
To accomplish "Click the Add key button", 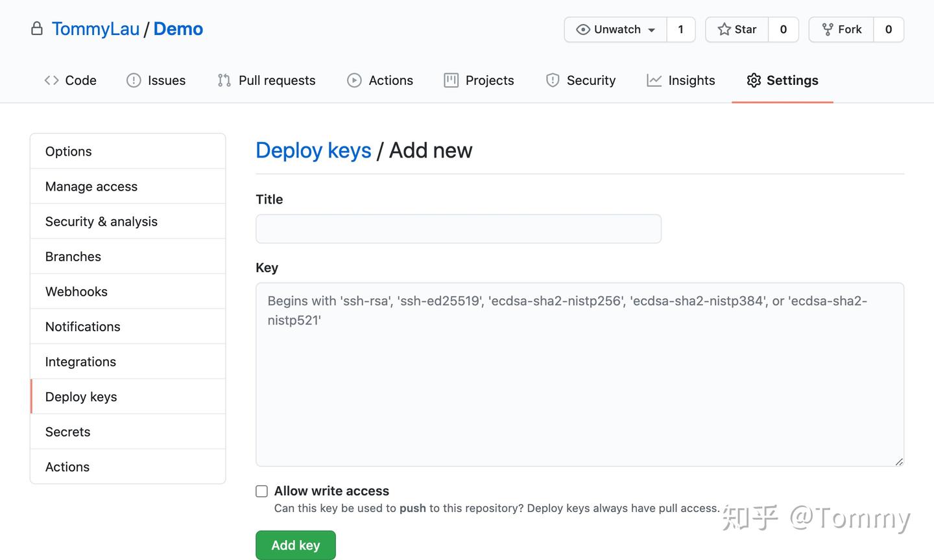I will [x=295, y=545].
